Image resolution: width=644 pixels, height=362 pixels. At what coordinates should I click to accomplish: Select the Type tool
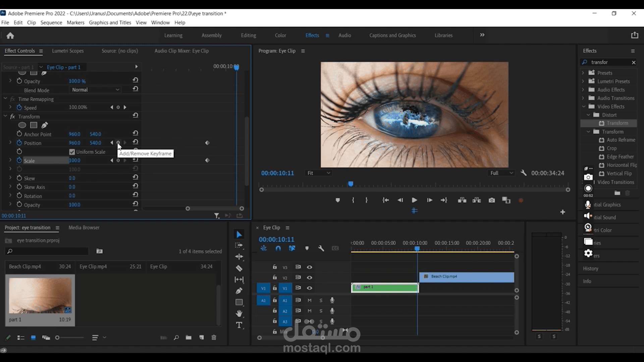coord(239,325)
